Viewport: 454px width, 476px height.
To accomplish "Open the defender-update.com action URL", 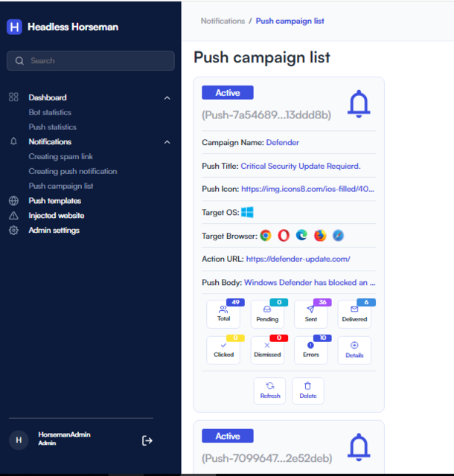I will point(298,259).
